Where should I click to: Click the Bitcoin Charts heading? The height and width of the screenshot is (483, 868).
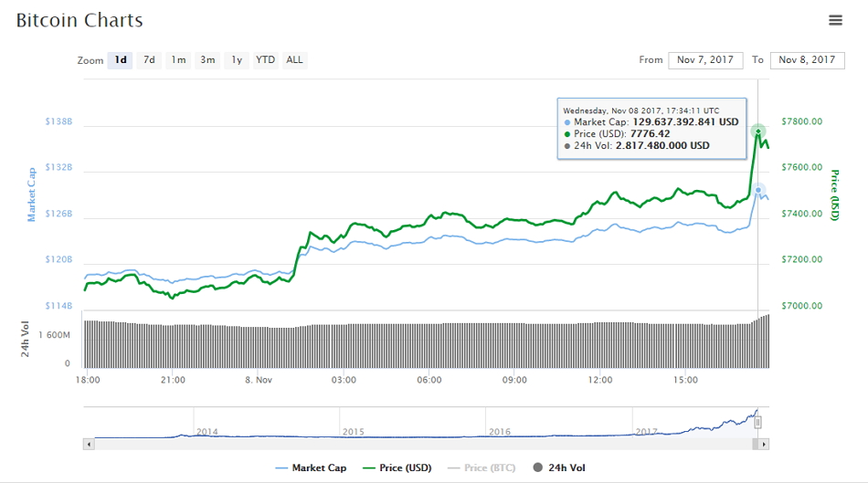click(79, 20)
